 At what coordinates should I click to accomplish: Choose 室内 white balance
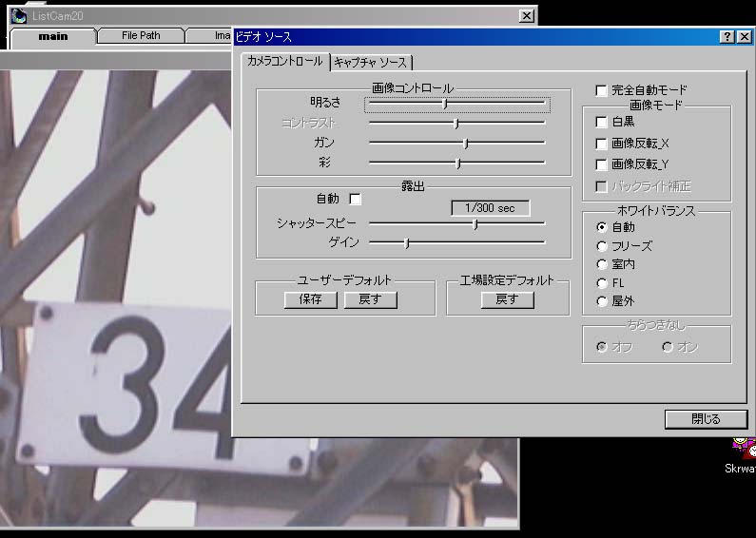click(601, 264)
